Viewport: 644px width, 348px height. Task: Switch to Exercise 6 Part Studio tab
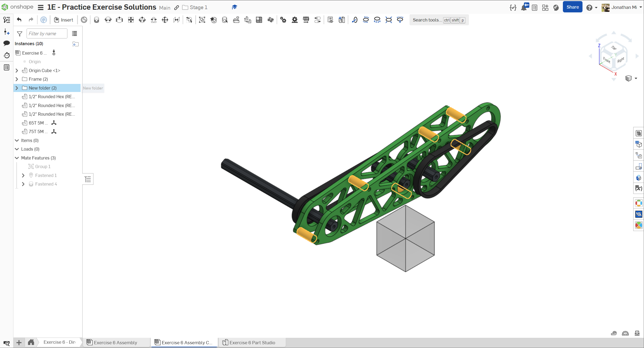pyautogui.click(x=252, y=342)
